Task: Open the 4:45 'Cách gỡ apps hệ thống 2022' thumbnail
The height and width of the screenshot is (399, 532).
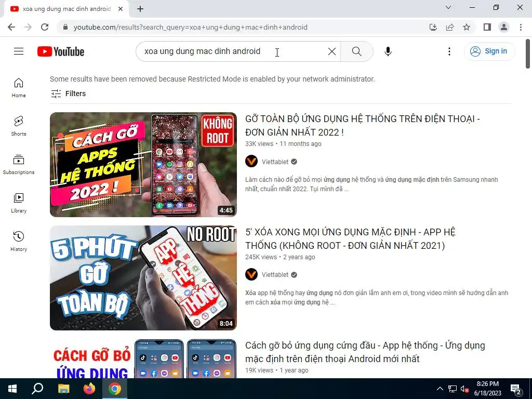Action: [x=143, y=165]
